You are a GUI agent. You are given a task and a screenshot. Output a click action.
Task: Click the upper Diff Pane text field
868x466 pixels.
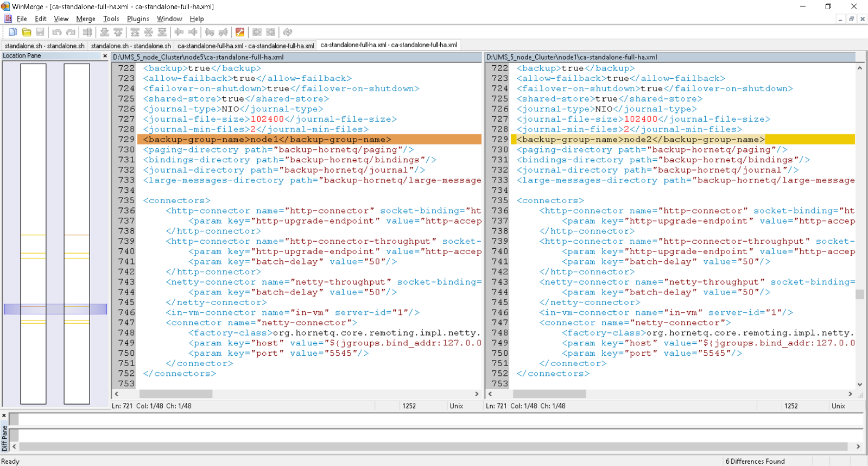click(436, 419)
